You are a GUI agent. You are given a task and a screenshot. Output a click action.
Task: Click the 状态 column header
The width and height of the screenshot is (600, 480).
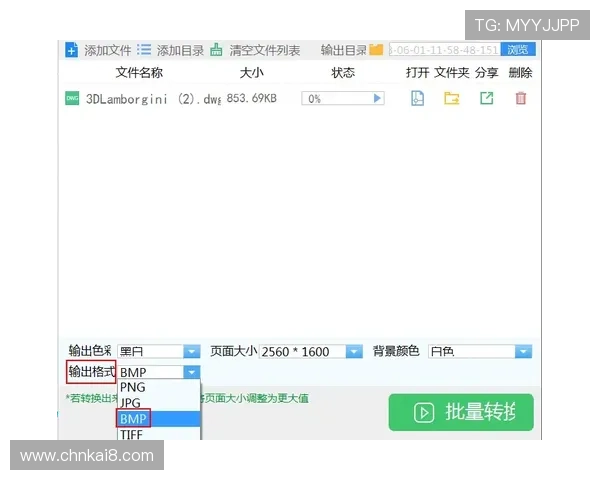click(x=343, y=72)
